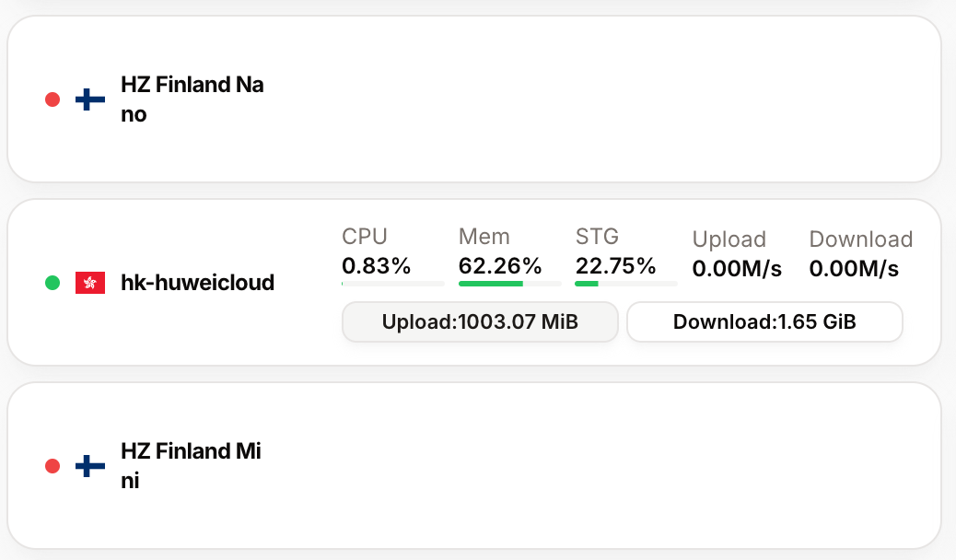Image resolution: width=956 pixels, height=560 pixels.
Task: Select the STG 22.75% value
Action: 616,266
